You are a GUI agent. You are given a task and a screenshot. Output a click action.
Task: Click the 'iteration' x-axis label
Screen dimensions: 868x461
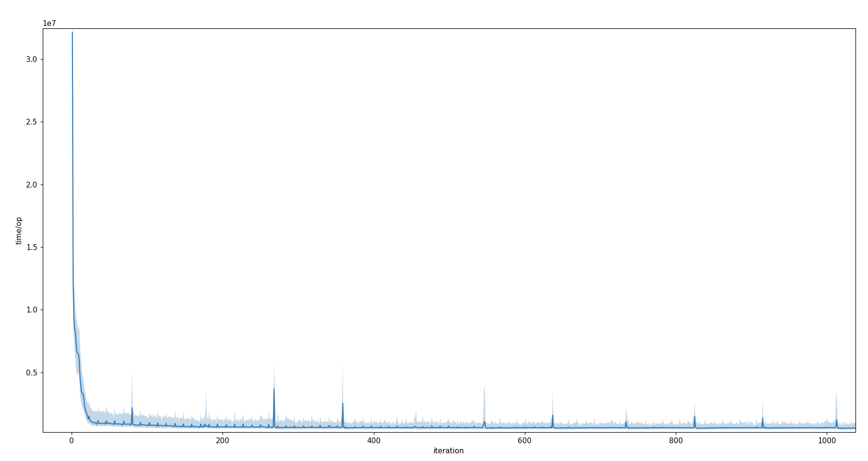(448, 451)
